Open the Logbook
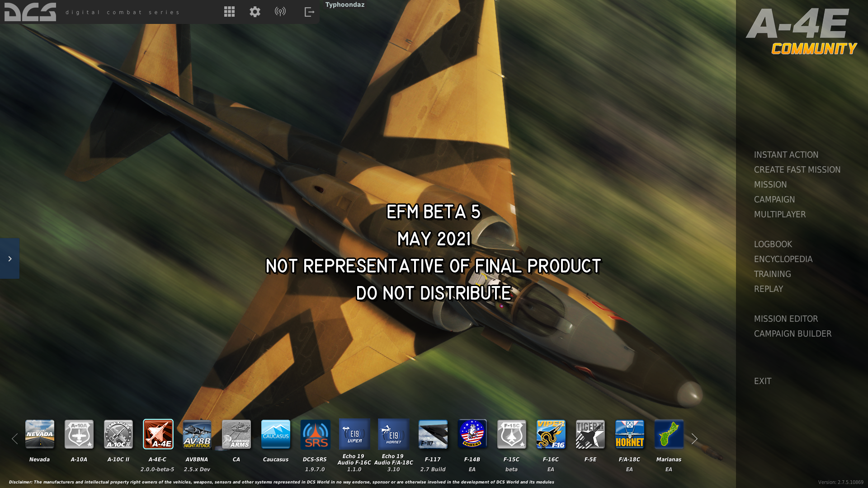This screenshot has width=868, height=488. coord(773,244)
